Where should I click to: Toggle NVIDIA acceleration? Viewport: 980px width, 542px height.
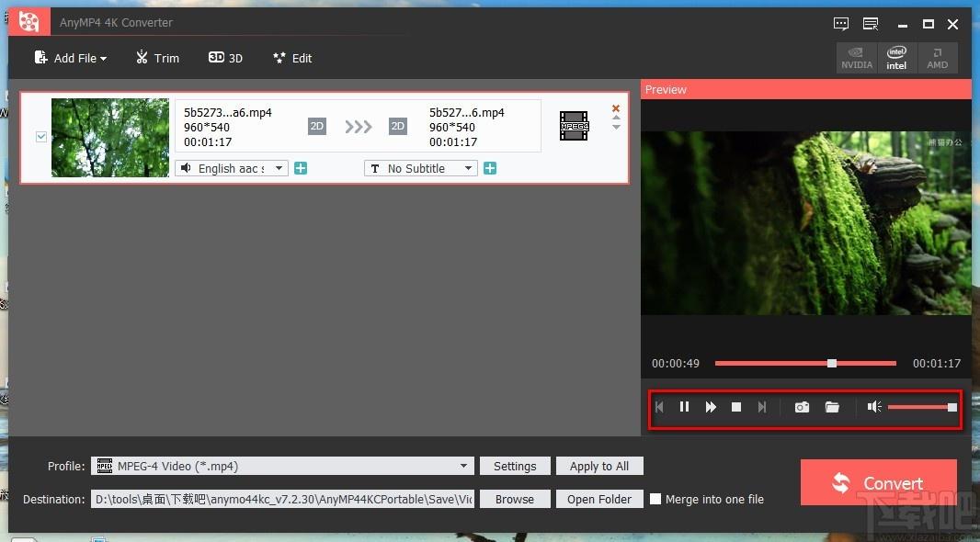pyautogui.click(x=856, y=58)
